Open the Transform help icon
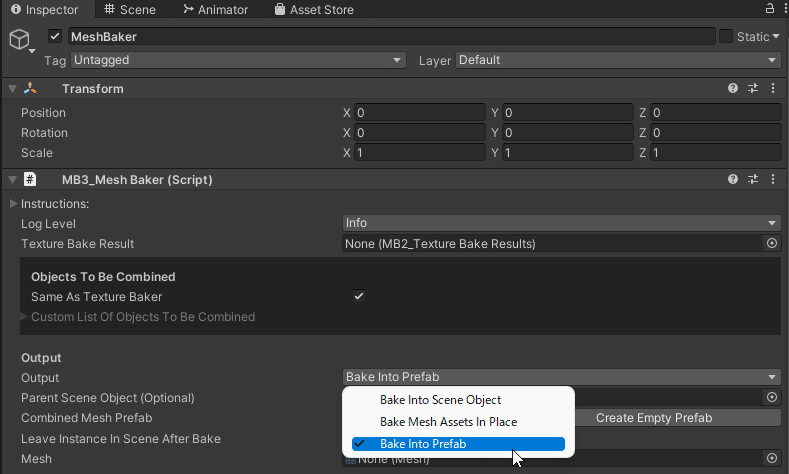Screen dimensions: 789x474 pos(733,89)
